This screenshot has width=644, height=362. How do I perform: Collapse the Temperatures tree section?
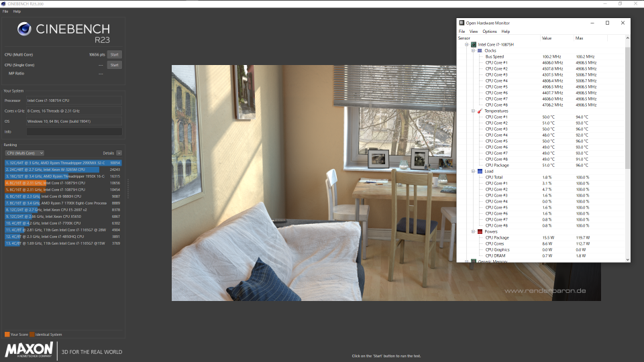coord(473,111)
